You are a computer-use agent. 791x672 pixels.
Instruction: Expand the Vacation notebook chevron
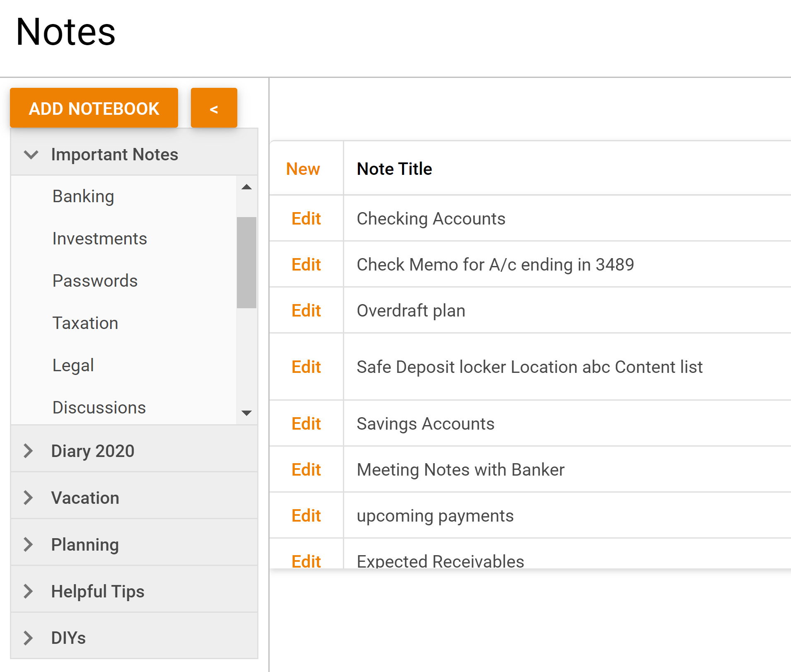pos(28,498)
